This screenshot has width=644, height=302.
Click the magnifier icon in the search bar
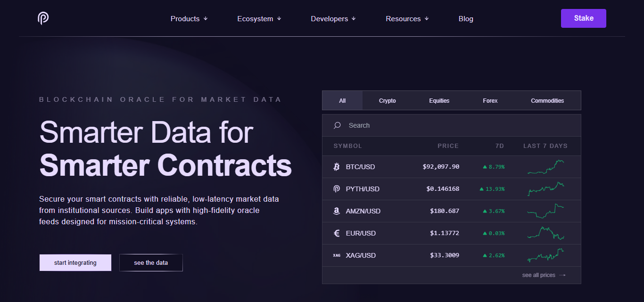coord(337,125)
